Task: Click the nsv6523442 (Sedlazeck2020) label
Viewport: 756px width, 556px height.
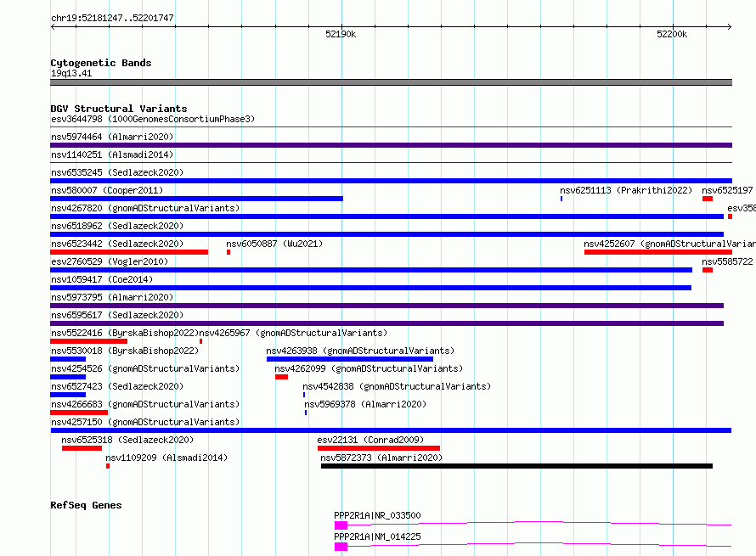Action: pos(117,244)
